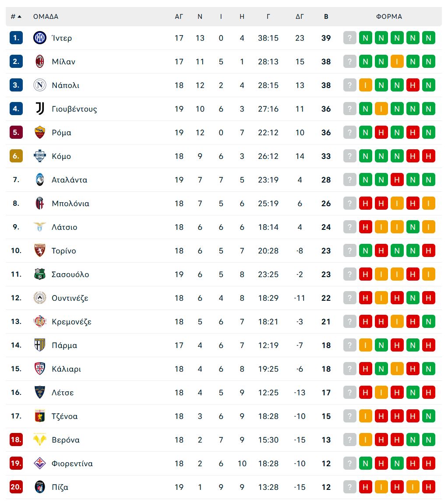This screenshot has width=448, height=503.
Task: Toggle the gray unknown-result marker for Πίζα
Action: (349, 487)
